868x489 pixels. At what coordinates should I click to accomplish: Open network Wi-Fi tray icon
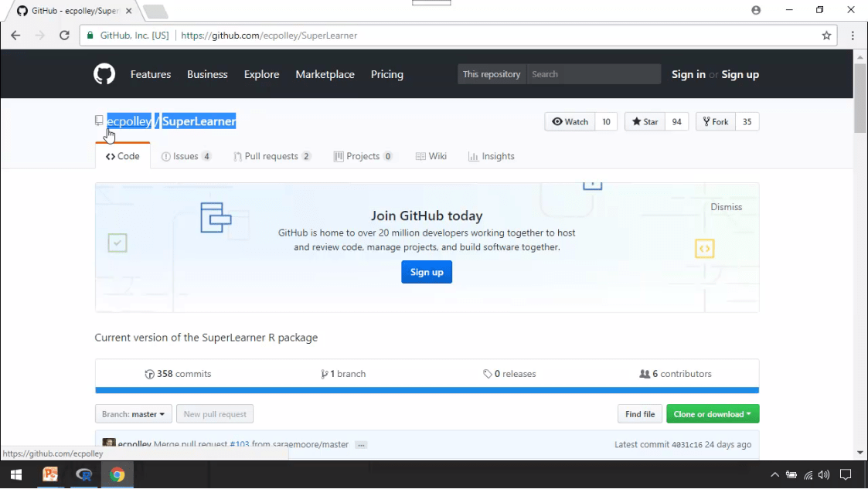coord(808,474)
